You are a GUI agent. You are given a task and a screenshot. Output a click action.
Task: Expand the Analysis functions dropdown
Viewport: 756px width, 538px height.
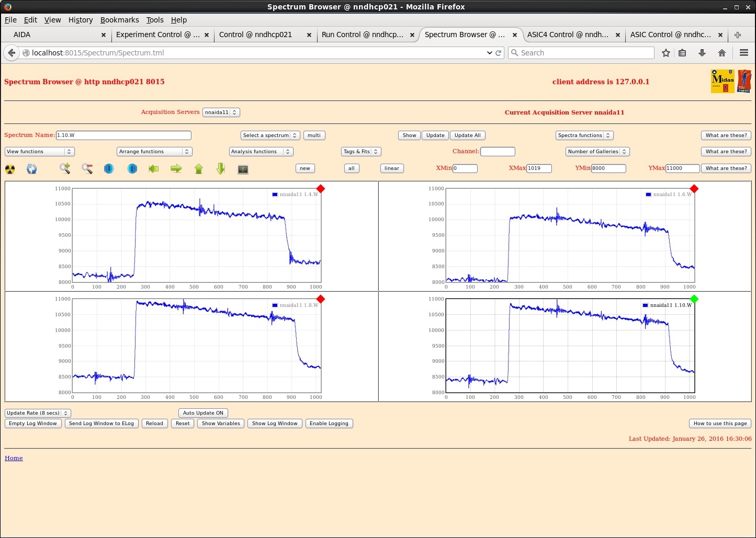261,152
